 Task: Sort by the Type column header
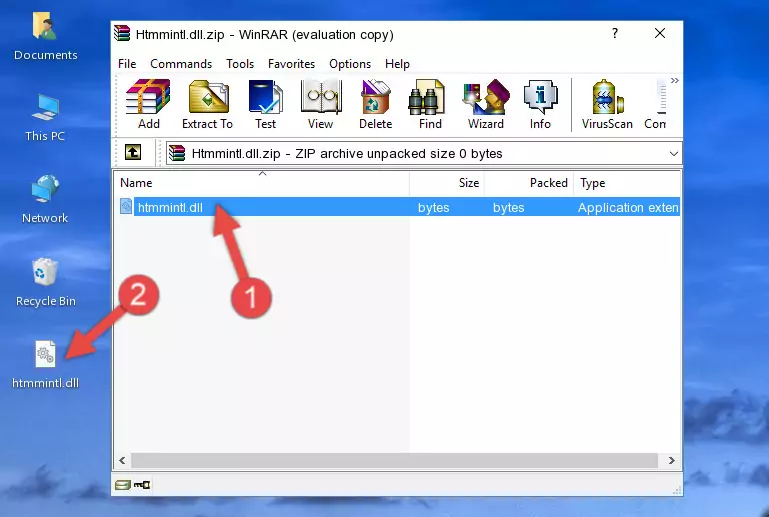627,182
